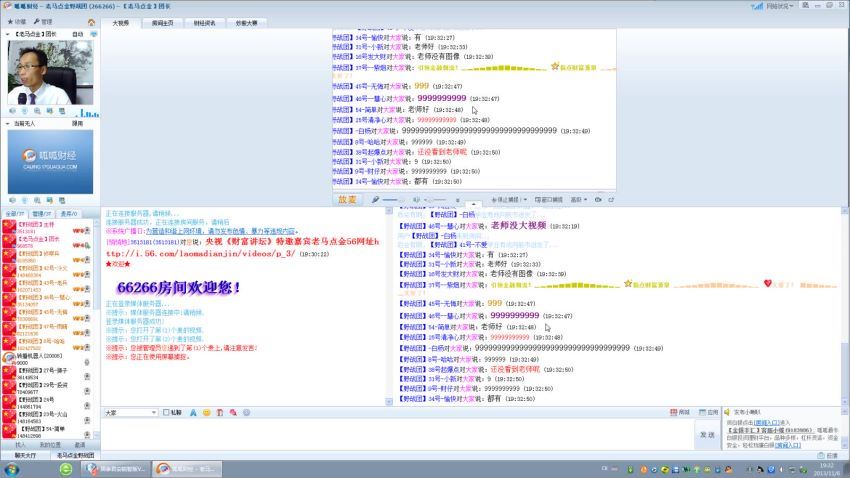
Task: Open the Windows Start menu
Action: click(x=10, y=468)
